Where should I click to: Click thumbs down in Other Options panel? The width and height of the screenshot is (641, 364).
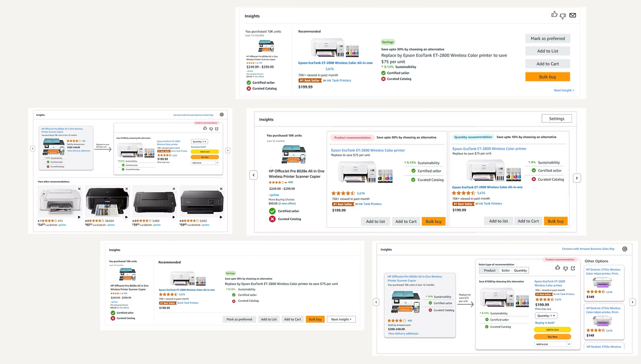565,269
